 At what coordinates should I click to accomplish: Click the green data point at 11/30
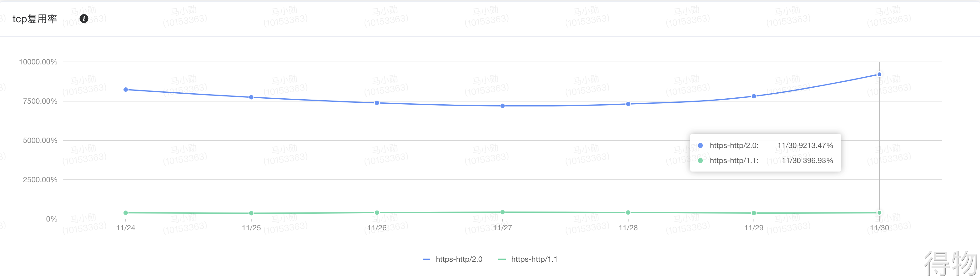pyautogui.click(x=879, y=213)
